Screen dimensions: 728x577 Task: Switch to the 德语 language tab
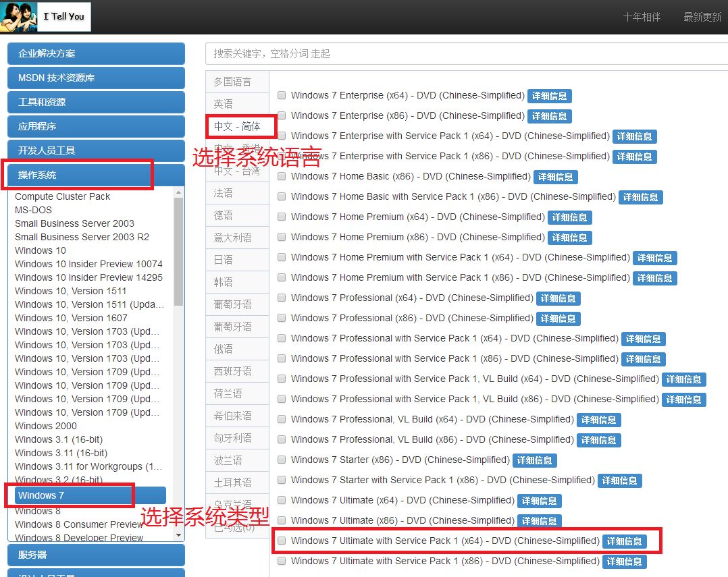237,215
